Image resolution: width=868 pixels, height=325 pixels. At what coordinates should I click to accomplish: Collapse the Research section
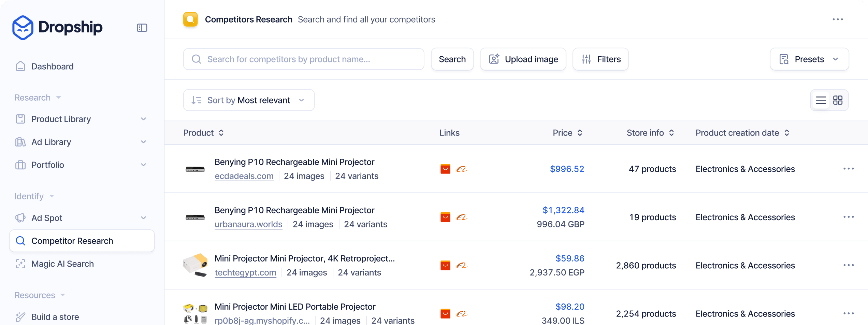coord(38,98)
